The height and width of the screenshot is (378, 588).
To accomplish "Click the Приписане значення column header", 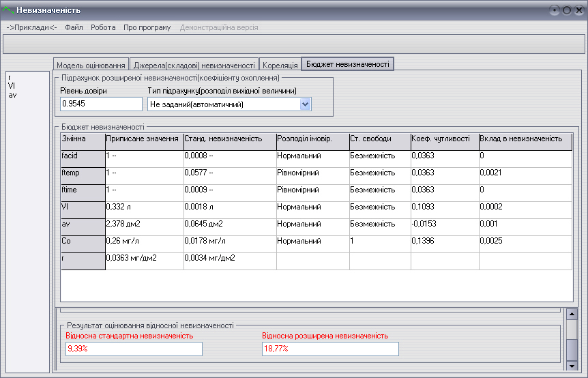I will tap(145, 141).
